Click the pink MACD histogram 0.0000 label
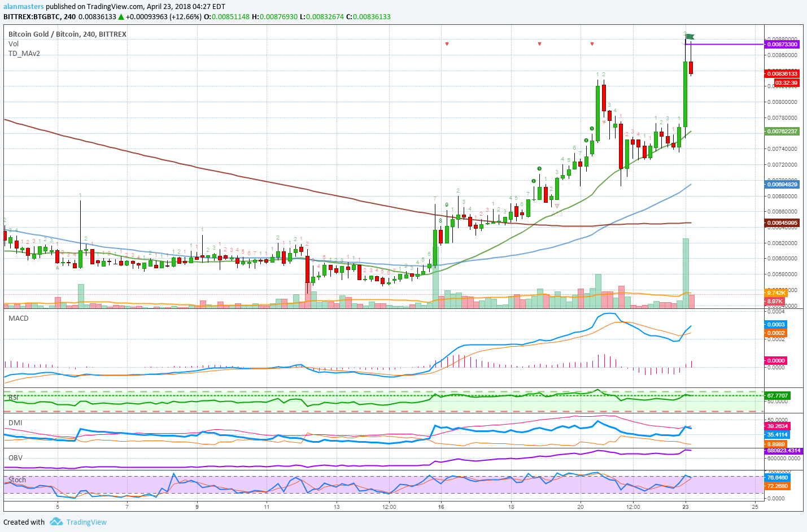The height and width of the screenshot is (532, 807). pyautogui.click(x=776, y=360)
